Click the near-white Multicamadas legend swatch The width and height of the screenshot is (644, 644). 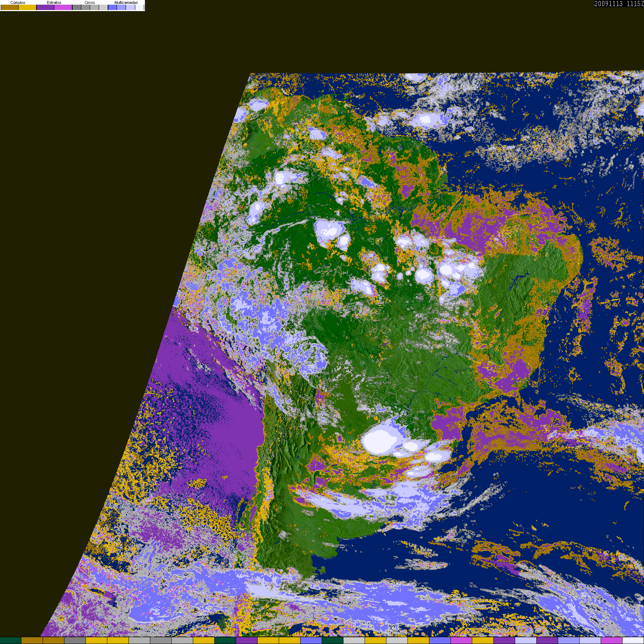coord(140,7)
